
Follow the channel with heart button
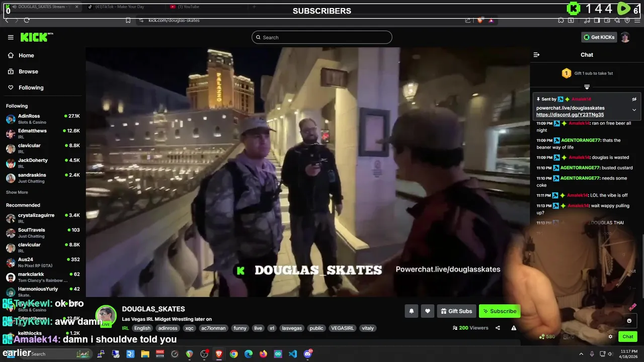click(427, 311)
